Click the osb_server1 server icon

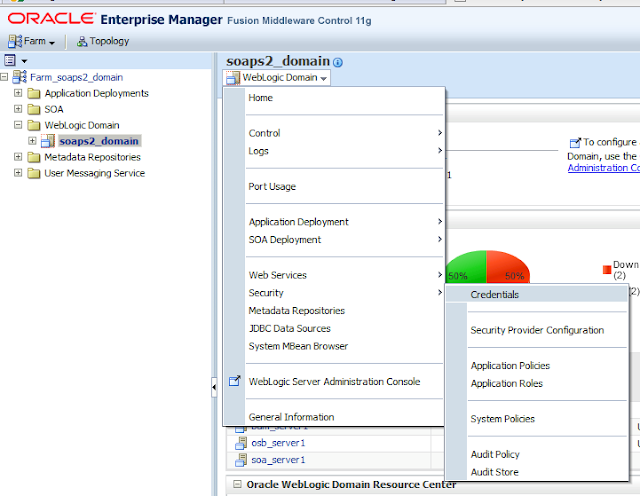pyautogui.click(x=241, y=443)
